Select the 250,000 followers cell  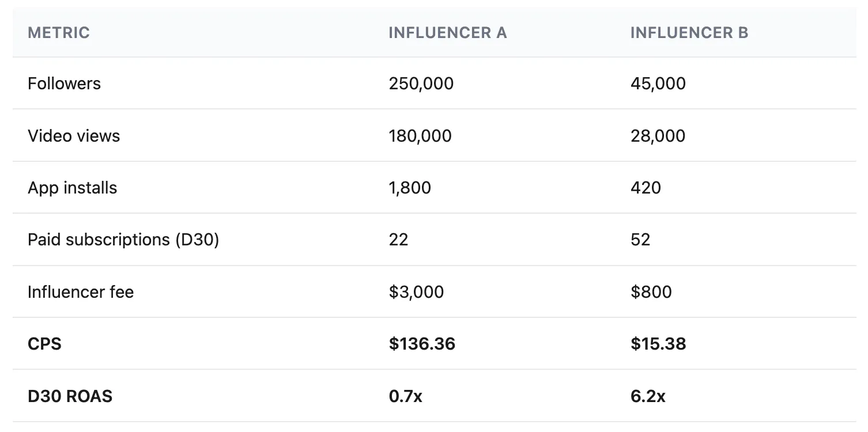tap(421, 84)
